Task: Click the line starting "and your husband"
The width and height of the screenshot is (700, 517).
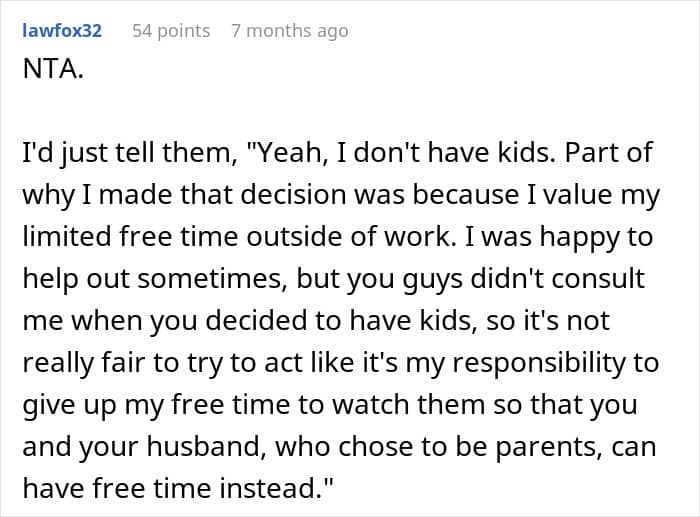Action: (339, 447)
